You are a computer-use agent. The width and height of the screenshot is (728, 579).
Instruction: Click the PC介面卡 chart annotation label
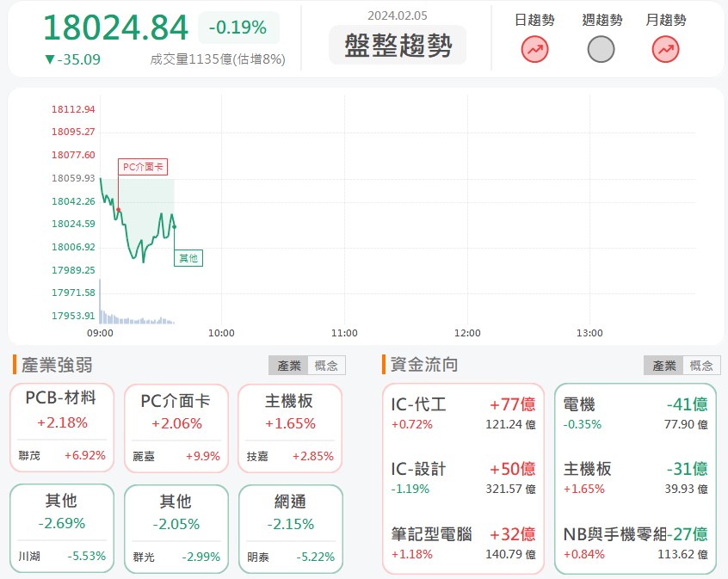(143, 167)
